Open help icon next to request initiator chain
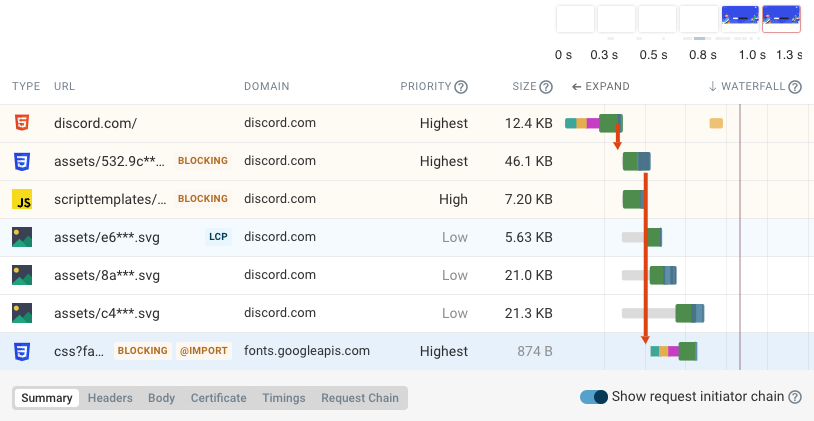Screen dimensions: 814x421 click(x=795, y=397)
